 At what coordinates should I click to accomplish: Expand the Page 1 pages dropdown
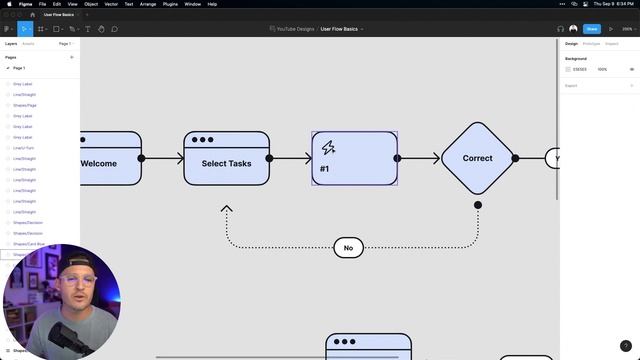(67, 44)
